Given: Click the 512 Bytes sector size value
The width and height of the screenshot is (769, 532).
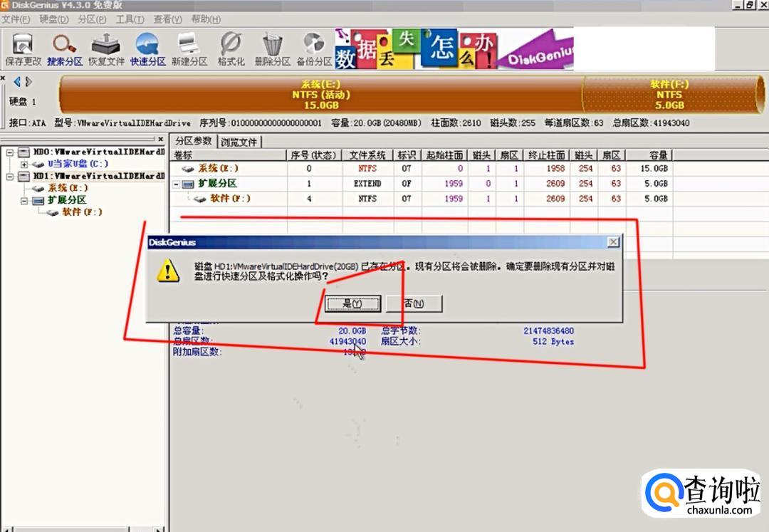Looking at the screenshot, I should click(553, 341).
